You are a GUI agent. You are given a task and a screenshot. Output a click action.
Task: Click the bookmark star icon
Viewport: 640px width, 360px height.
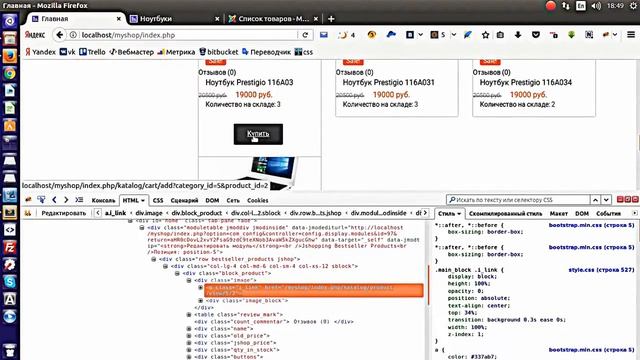coord(485,35)
